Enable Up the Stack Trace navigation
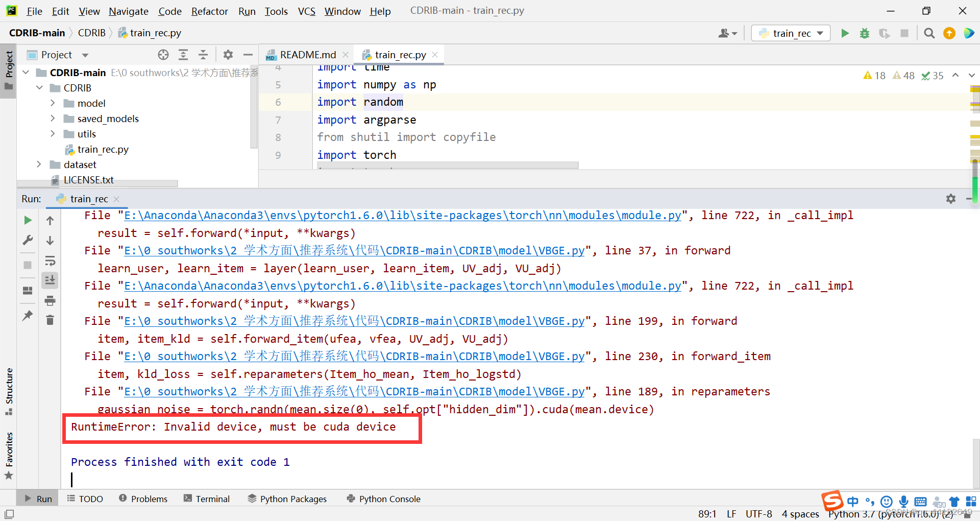The height and width of the screenshot is (521, 980). [50, 220]
